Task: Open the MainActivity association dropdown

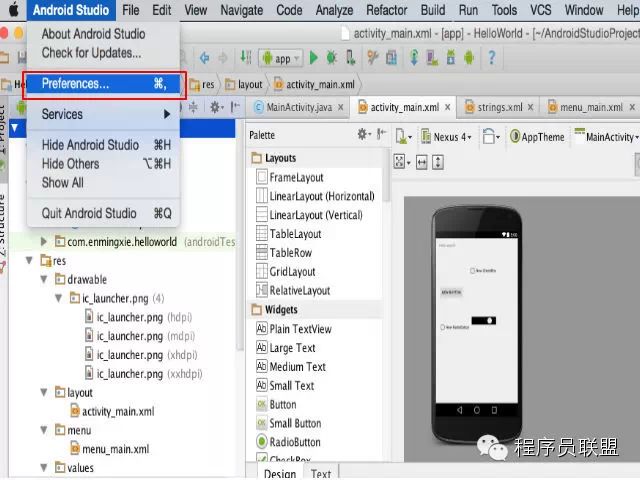Action: [606, 136]
